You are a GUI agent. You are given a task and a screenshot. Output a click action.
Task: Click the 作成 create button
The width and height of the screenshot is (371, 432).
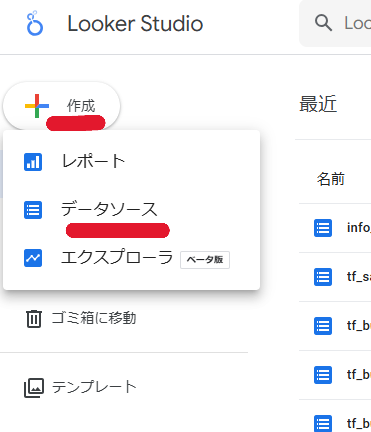tap(62, 106)
